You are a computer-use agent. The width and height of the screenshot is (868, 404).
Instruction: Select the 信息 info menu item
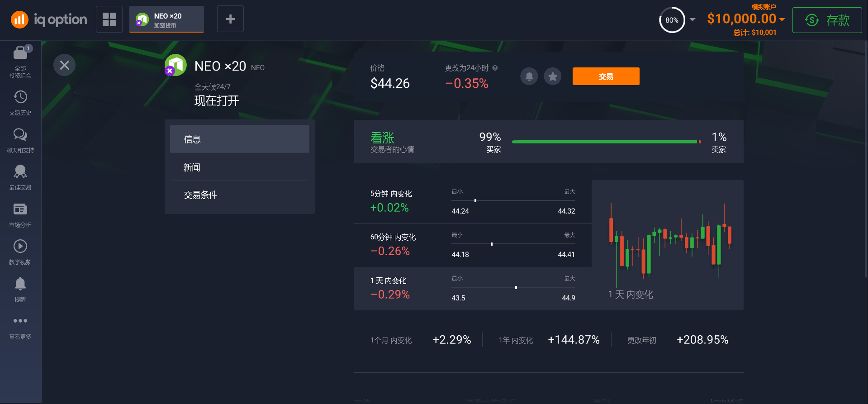point(240,139)
